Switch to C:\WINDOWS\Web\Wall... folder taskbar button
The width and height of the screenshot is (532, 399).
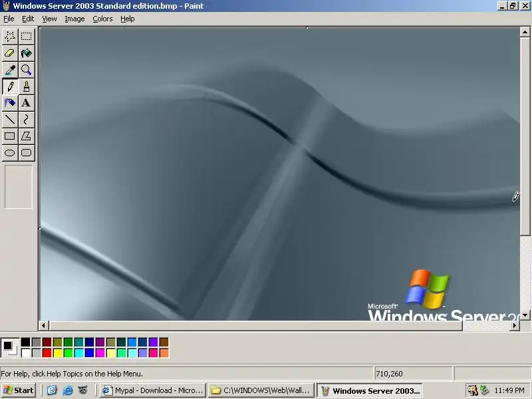pos(260,390)
